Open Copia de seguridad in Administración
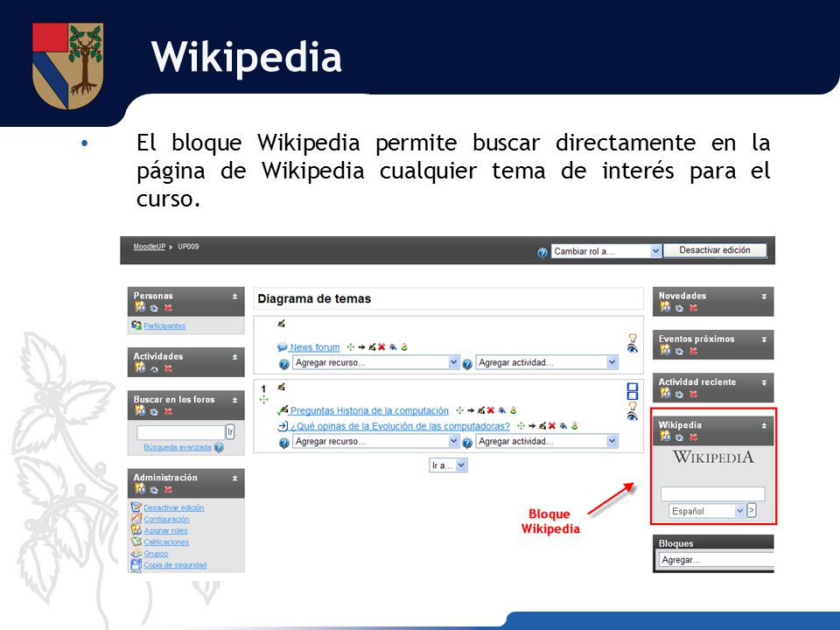 tap(175, 564)
